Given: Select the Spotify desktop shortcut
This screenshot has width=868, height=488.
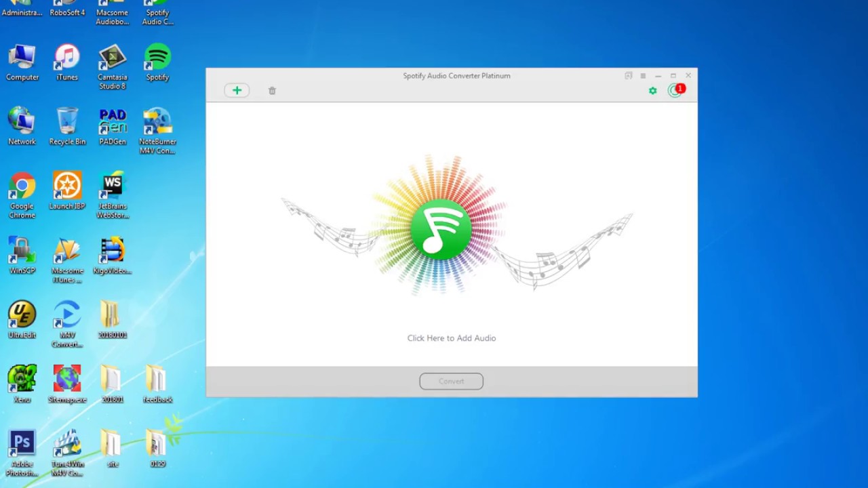Looking at the screenshot, I should click(x=157, y=62).
